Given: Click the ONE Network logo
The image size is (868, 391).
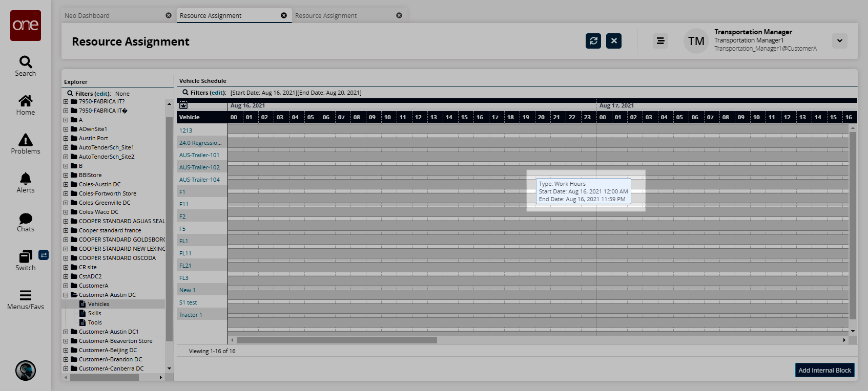Looking at the screenshot, I should coord(26,26).
